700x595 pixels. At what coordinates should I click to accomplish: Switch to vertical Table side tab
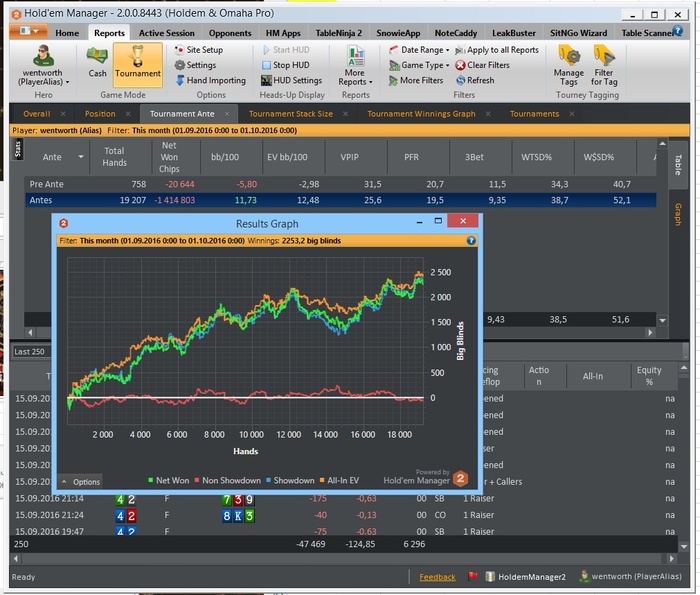point(677,165)
